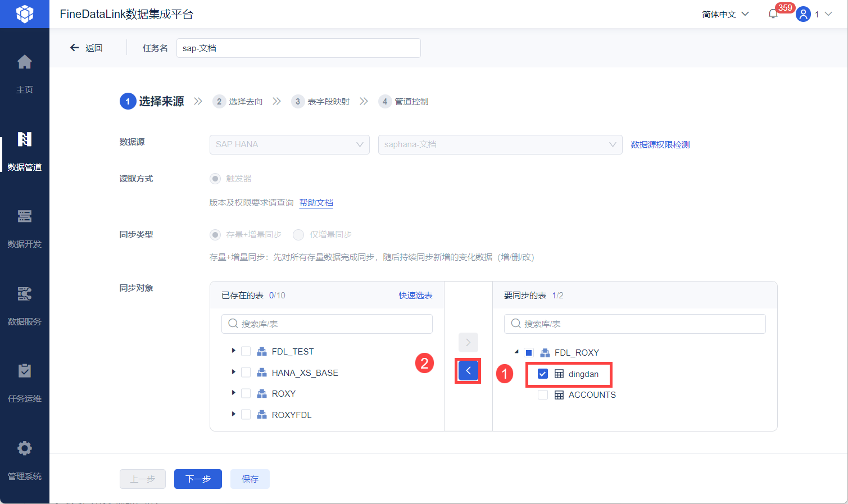Select the ACCOUNTS table label
Viewport: 848px width, 504px height.
pos(592,395)
